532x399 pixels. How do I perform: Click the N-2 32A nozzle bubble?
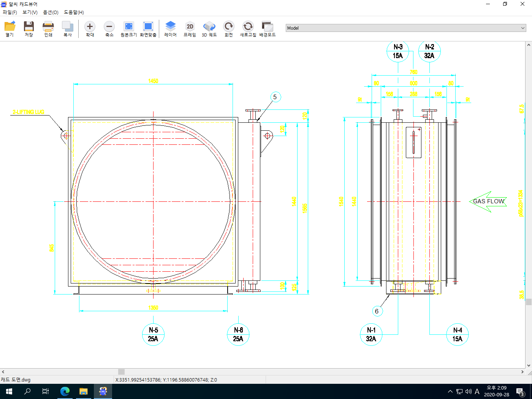429,51
